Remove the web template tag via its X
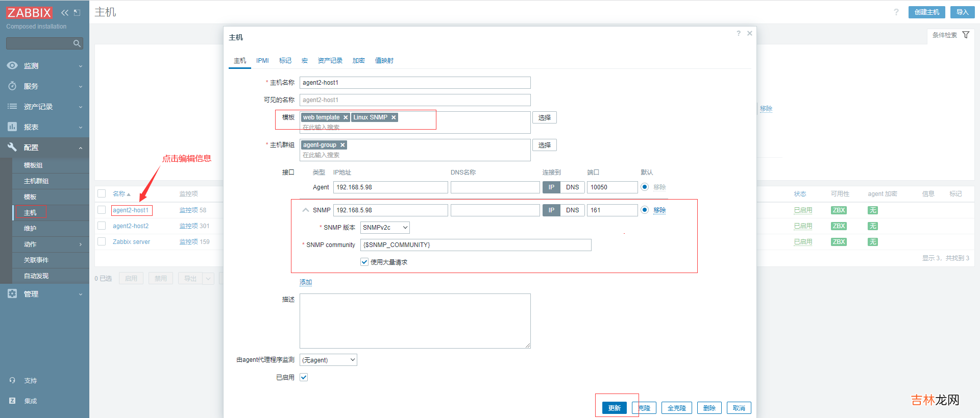The width and height of the screenshot is (980, 418). [x=346, y=117]
